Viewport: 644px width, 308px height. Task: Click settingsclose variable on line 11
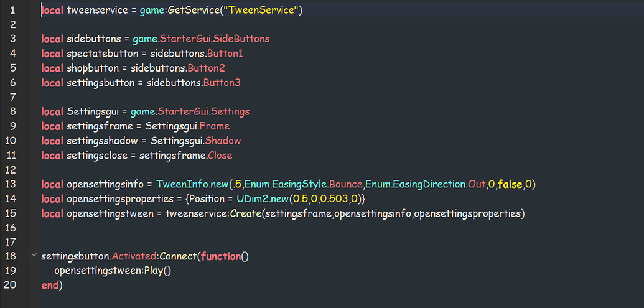point(97,155)
